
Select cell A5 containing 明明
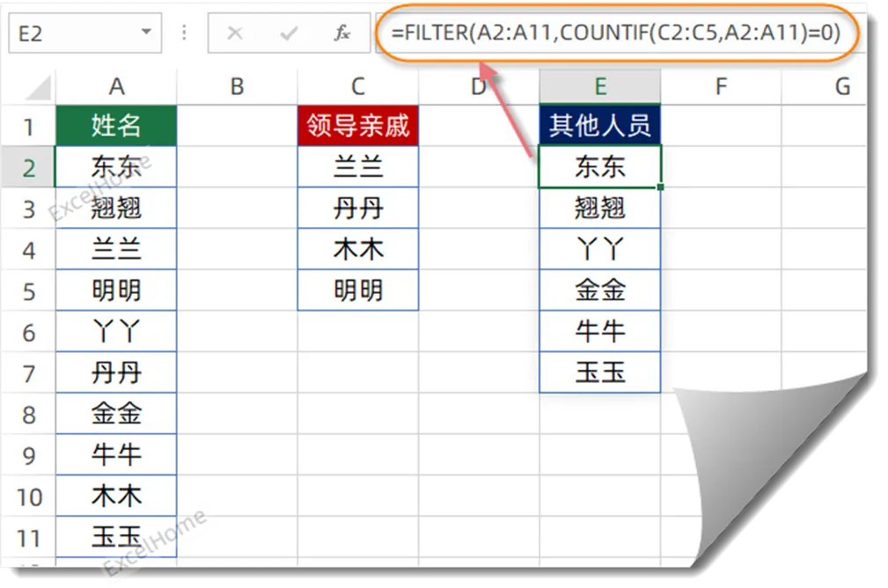(x=116, y=290)
